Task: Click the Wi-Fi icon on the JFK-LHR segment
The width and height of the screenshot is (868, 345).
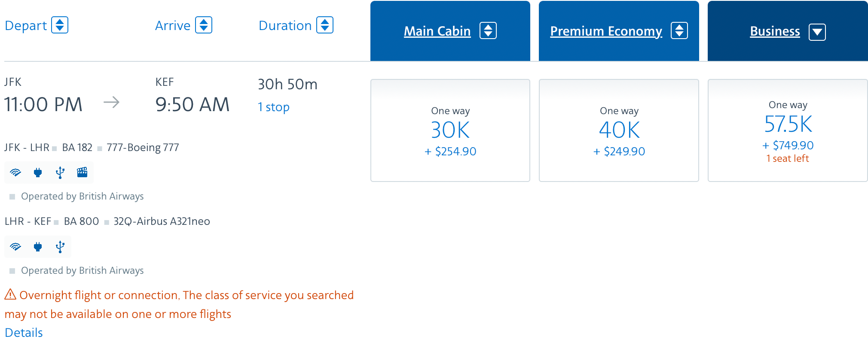Action: pyautogui.click(x=15, y=172)
